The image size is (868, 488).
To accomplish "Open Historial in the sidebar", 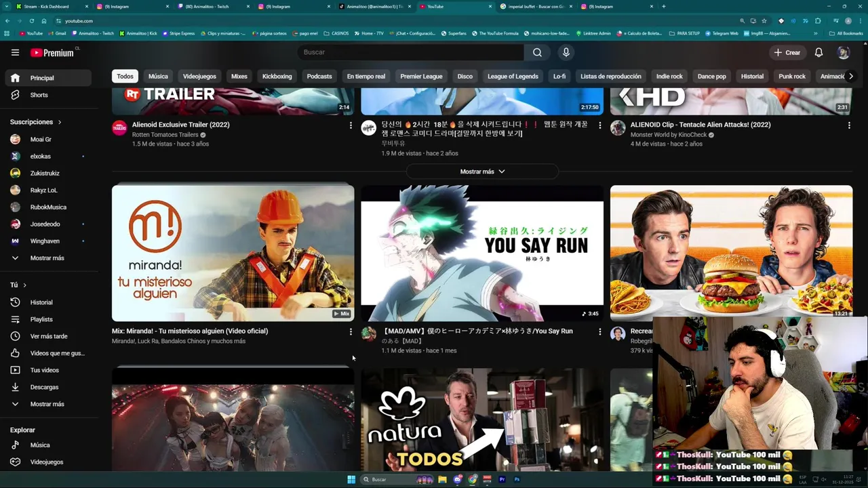I will click(47, 302).
